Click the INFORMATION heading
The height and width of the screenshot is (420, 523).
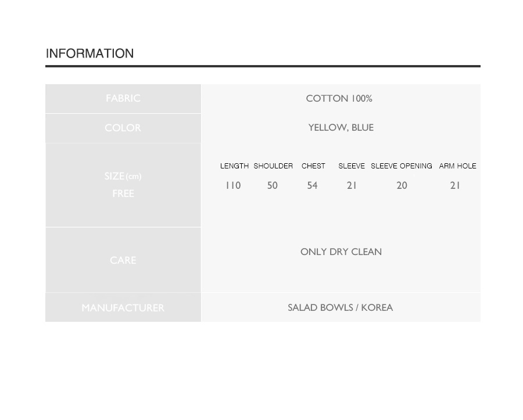coord(89,53)
